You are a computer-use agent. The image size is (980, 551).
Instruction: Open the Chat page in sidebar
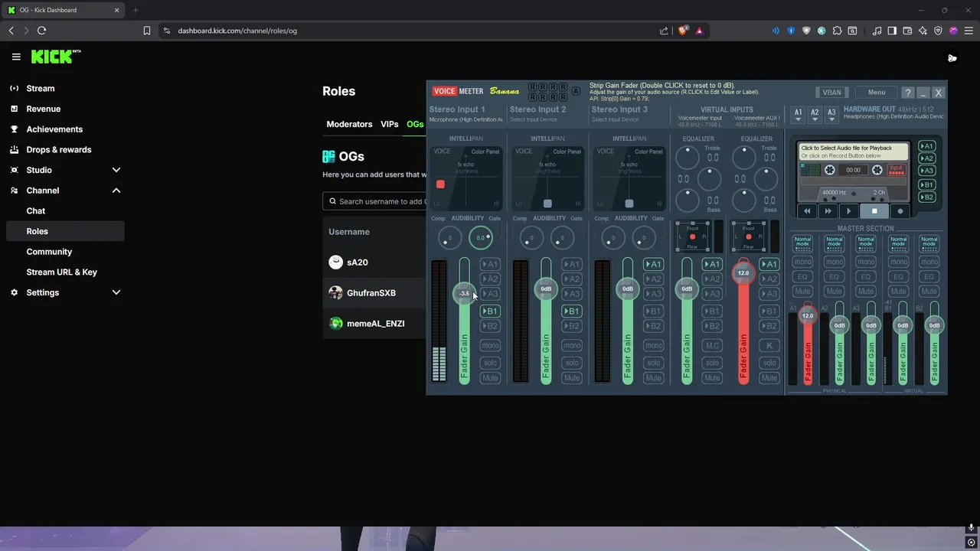point(36,210)
